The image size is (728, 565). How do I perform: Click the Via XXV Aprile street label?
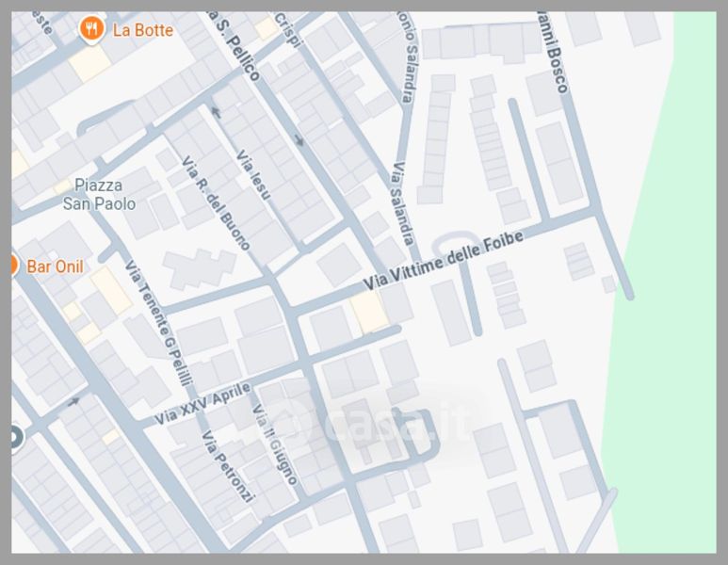(x=202, y=403)
